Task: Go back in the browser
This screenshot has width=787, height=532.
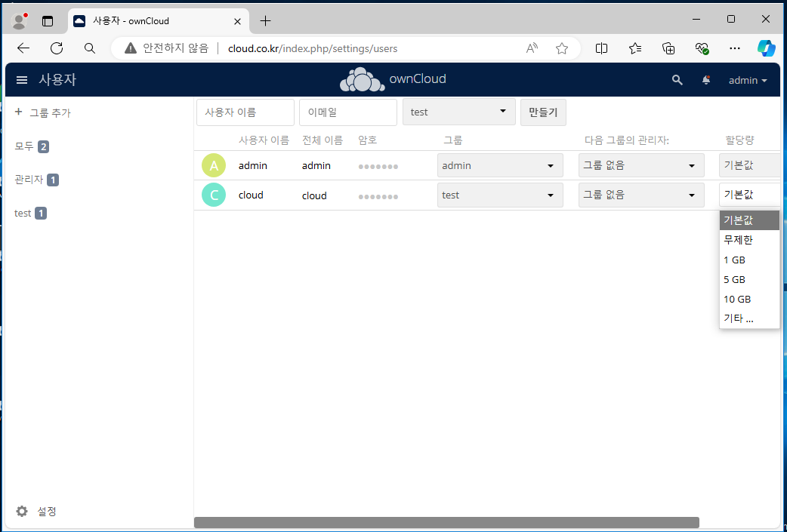Action: tap(23, 48)
